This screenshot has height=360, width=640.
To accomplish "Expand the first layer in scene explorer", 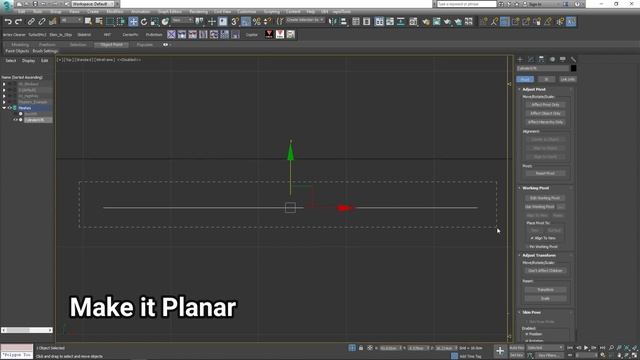I will (4, 84).
